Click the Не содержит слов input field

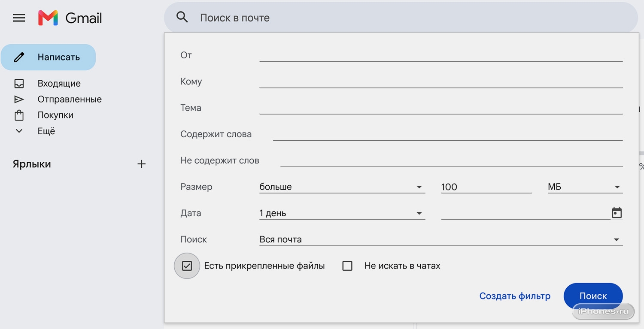click(x=452, y=160)
